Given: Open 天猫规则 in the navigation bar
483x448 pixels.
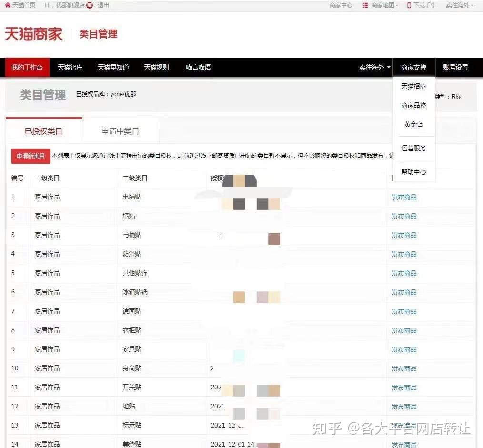Looking at the screenshot, I should [156, 67].
